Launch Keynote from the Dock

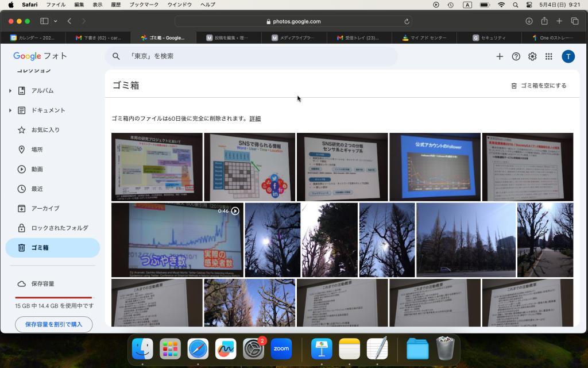(322, 348)
